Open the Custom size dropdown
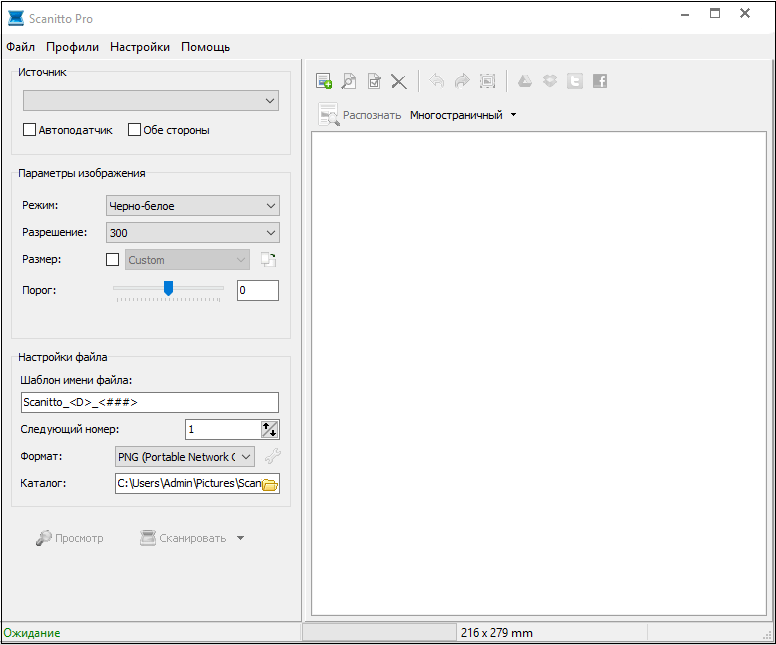Viewport: 776px width, 645px height. click(x=187, y=259)
